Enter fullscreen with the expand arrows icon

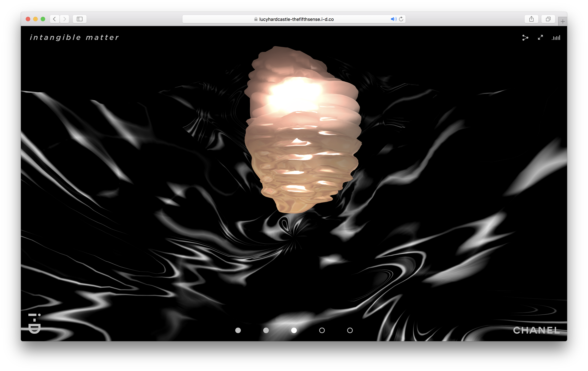tap(540, 38)
